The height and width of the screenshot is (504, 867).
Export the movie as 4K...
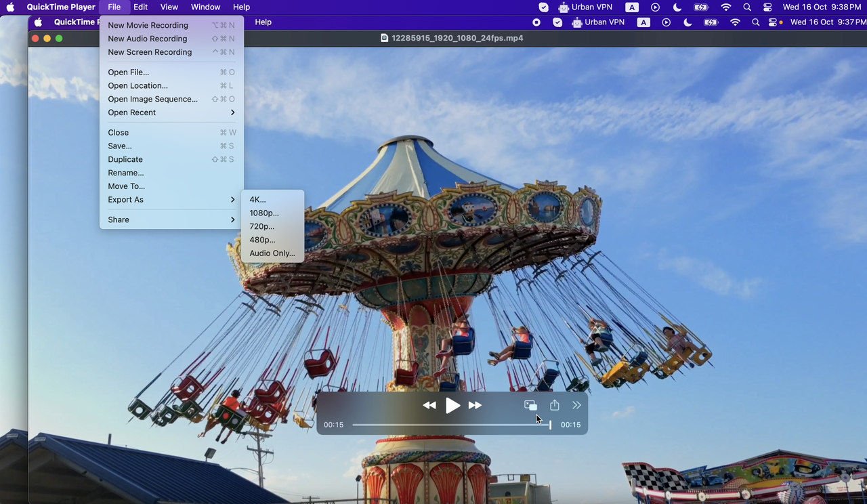[272, 200]
